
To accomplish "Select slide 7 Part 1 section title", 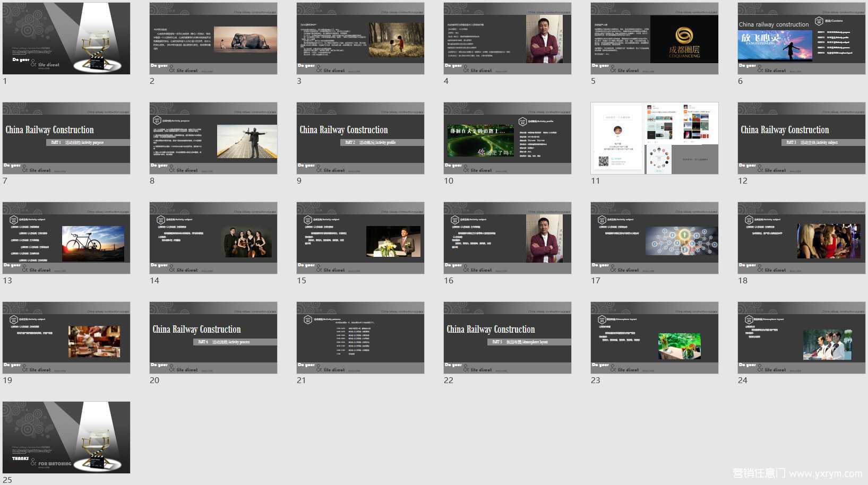I will (66, 138).
